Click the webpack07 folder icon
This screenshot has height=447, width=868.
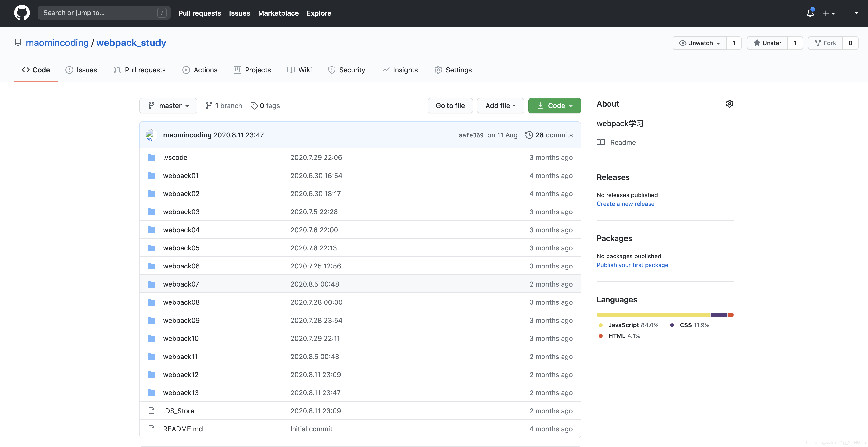tap(152, 284)
